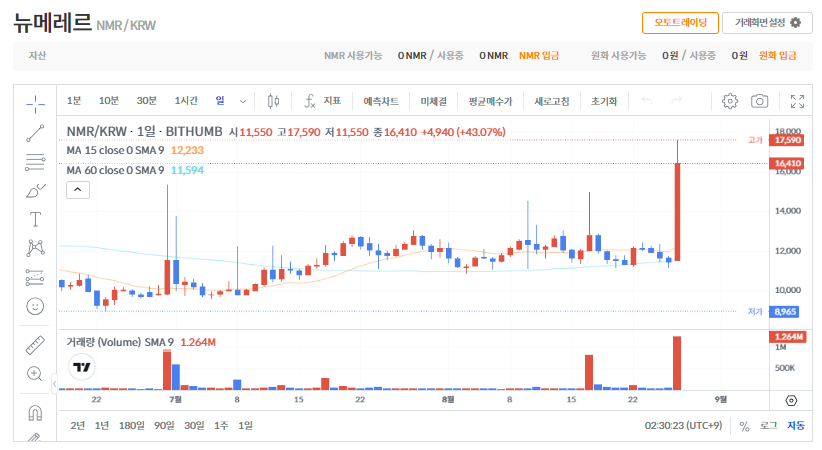Open the emoji icons tool
This screenshot has height=450, width=822.
35,306
